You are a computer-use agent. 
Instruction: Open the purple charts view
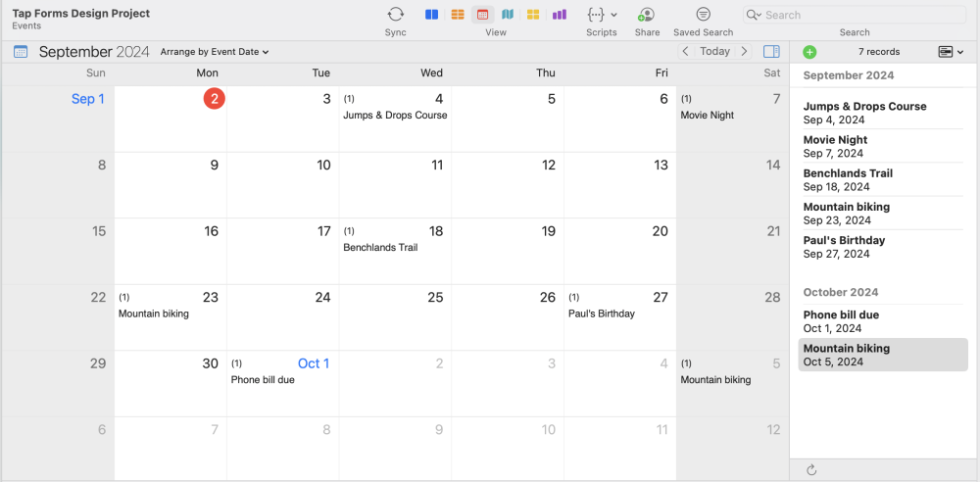[560, 15]
